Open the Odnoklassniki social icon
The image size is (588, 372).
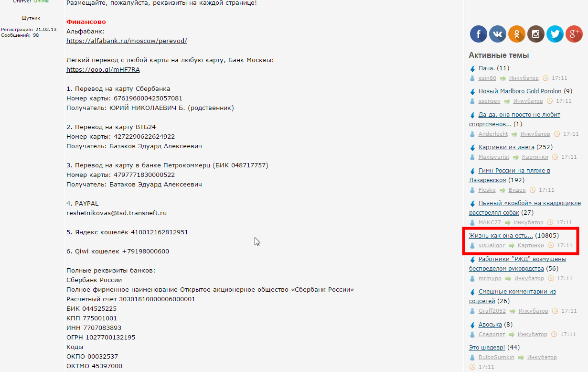(x=517, y=34)
